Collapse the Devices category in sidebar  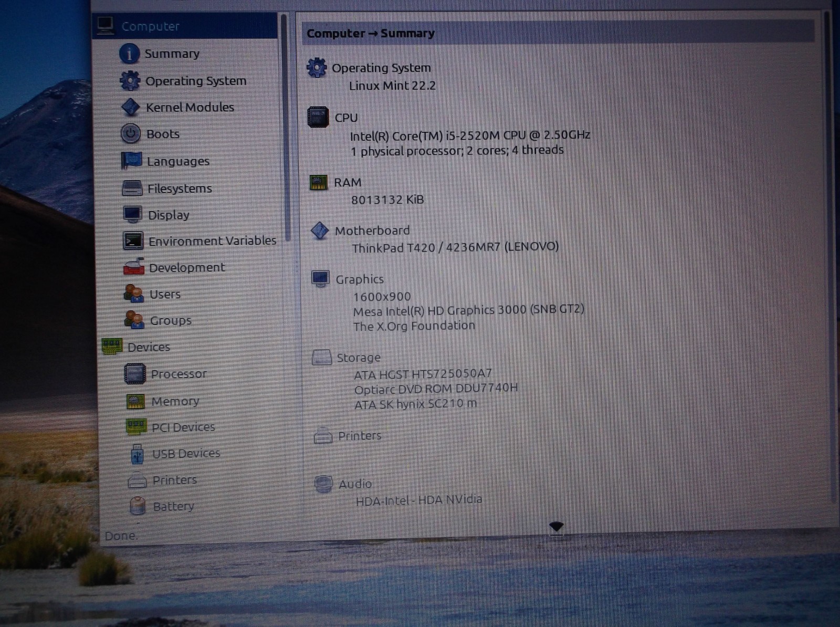click(148, 347)
